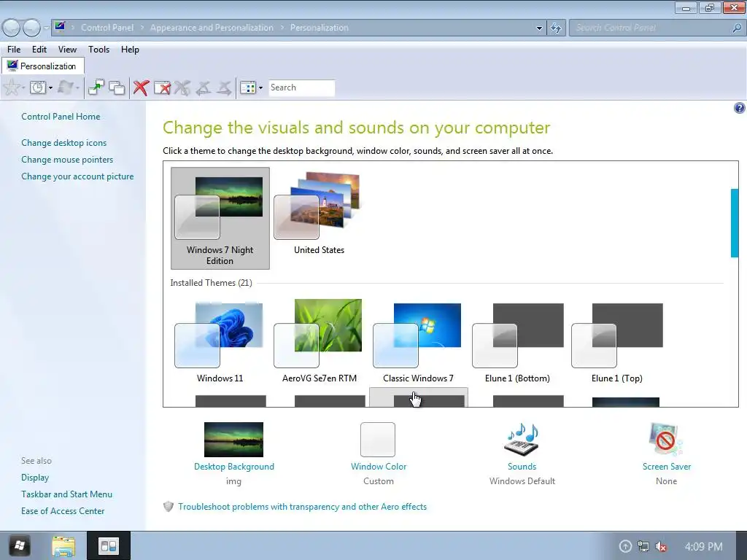Click the grayed-out X toolbar icon

coord(182,87)
